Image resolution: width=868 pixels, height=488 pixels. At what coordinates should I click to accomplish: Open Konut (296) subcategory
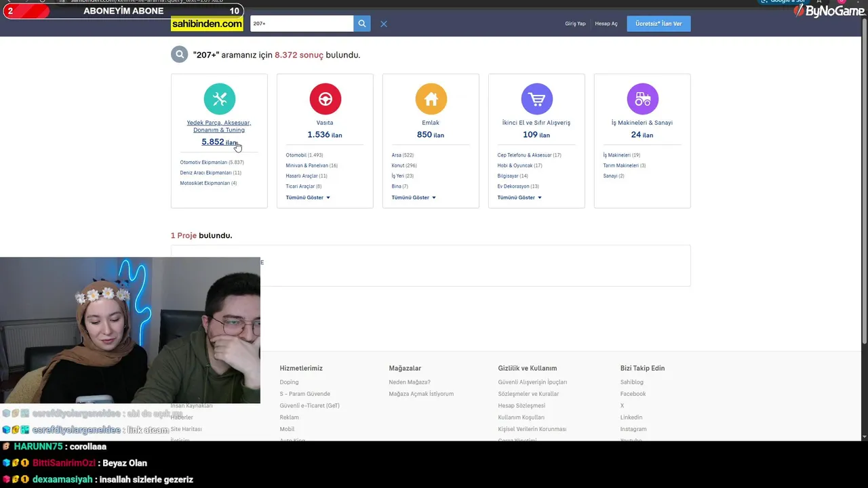404,165
